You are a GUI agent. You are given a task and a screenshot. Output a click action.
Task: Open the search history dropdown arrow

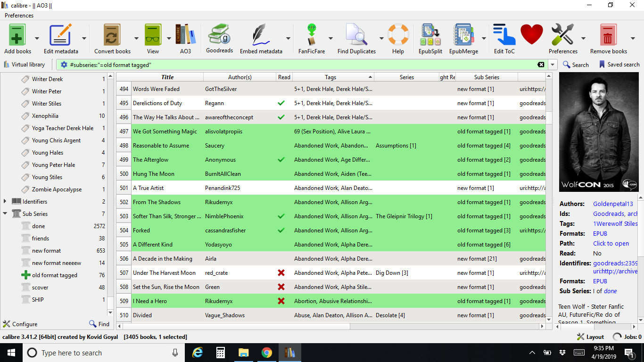pos(553,65)
